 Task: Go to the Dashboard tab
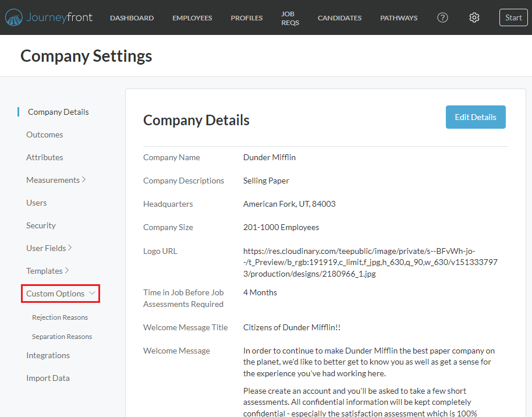pyautogui.click(x=132, y=18)
